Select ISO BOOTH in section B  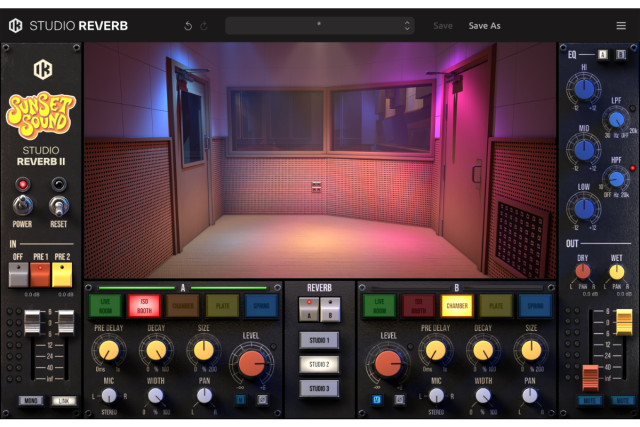418,306
